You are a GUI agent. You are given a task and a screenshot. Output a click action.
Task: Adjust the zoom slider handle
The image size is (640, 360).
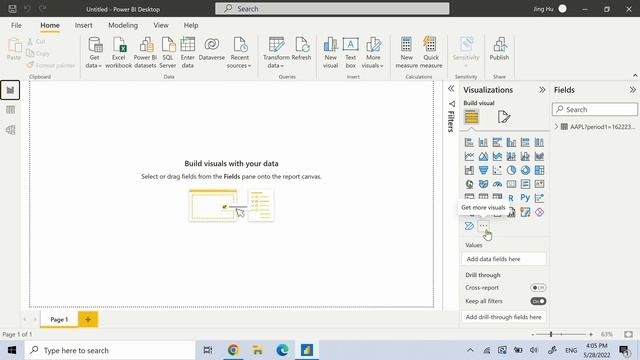(x=551, y=334)
